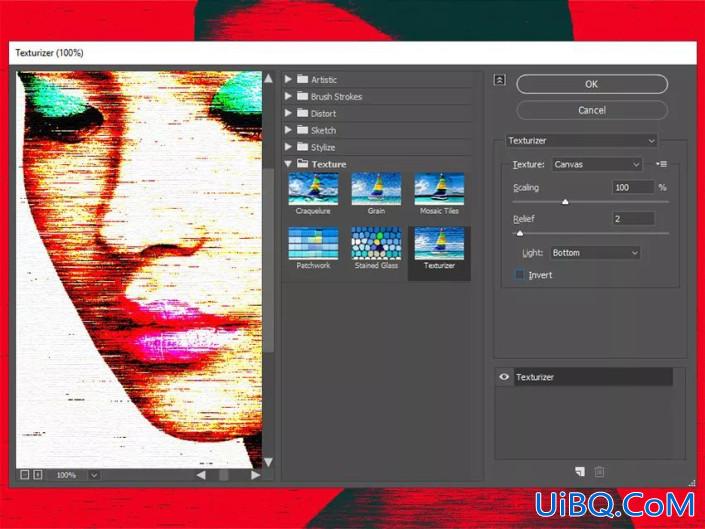Image resolution: width=705 pixels, height=529 pixels.
Task: Click the Scaling slider handle
Action: [x=565, y=202]
